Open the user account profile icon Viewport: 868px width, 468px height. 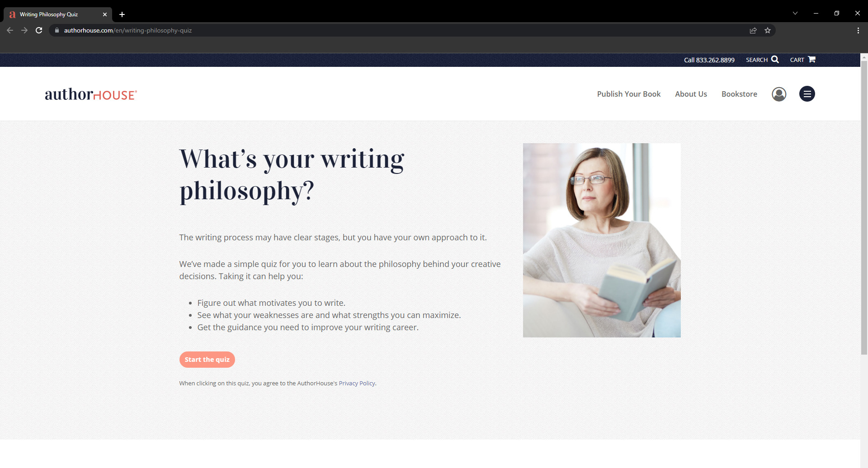(779, 94)
